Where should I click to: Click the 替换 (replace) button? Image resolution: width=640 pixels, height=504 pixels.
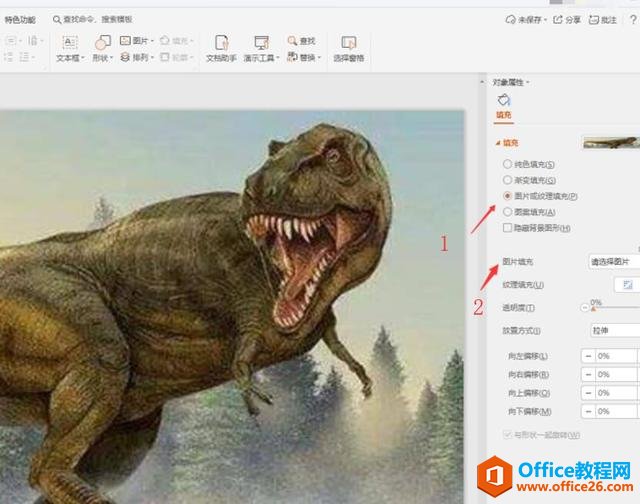[x=304, y=58]
